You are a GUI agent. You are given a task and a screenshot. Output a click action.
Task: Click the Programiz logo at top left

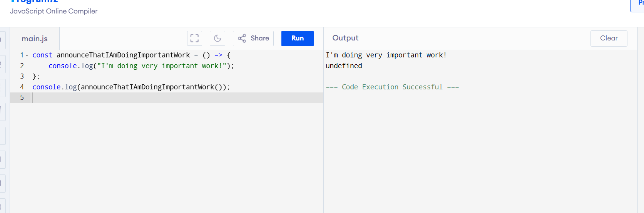(35, 2)
